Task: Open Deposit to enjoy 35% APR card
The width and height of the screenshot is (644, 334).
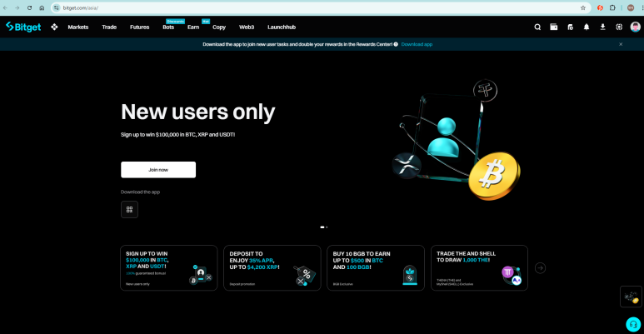Action: point(272,268)
